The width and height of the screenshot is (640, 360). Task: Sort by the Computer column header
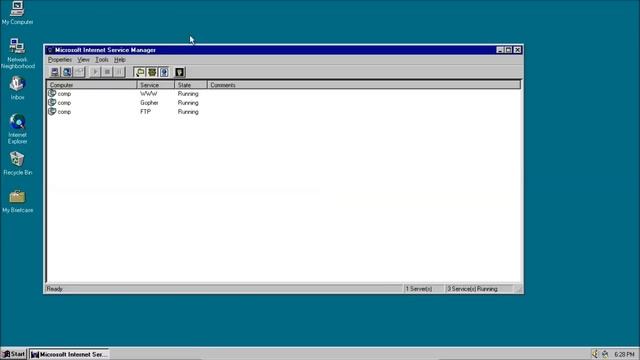pos(92,85)
